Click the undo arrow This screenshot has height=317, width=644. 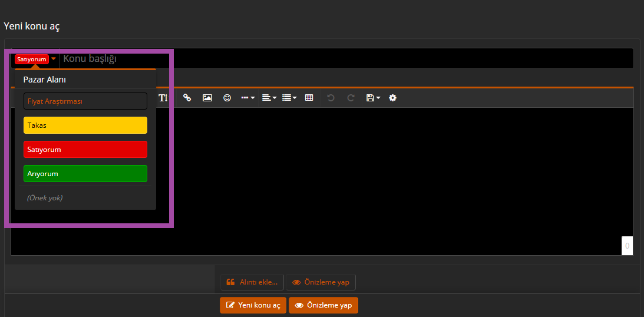pyautogui.click(x=331, y=98)
